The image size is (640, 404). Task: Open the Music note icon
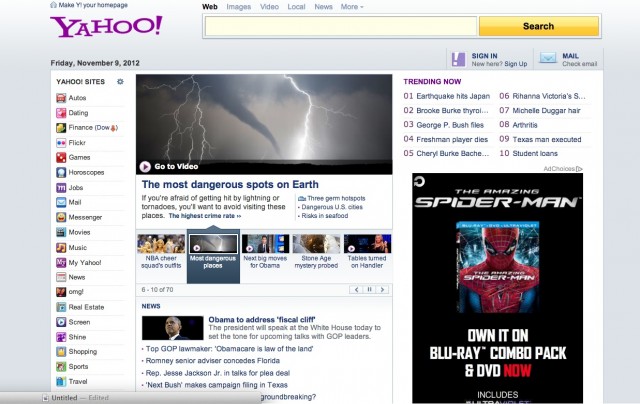click(x=61, y=248)
